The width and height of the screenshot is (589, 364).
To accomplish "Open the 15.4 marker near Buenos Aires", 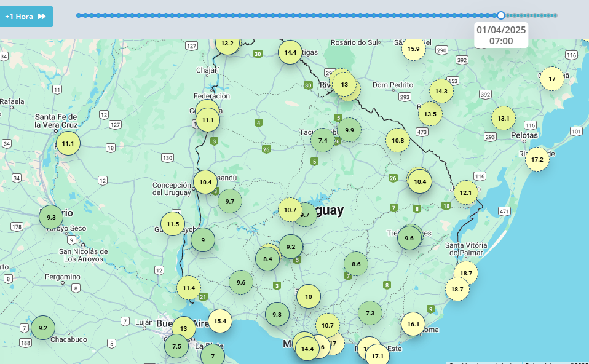I will click(220, 321).
